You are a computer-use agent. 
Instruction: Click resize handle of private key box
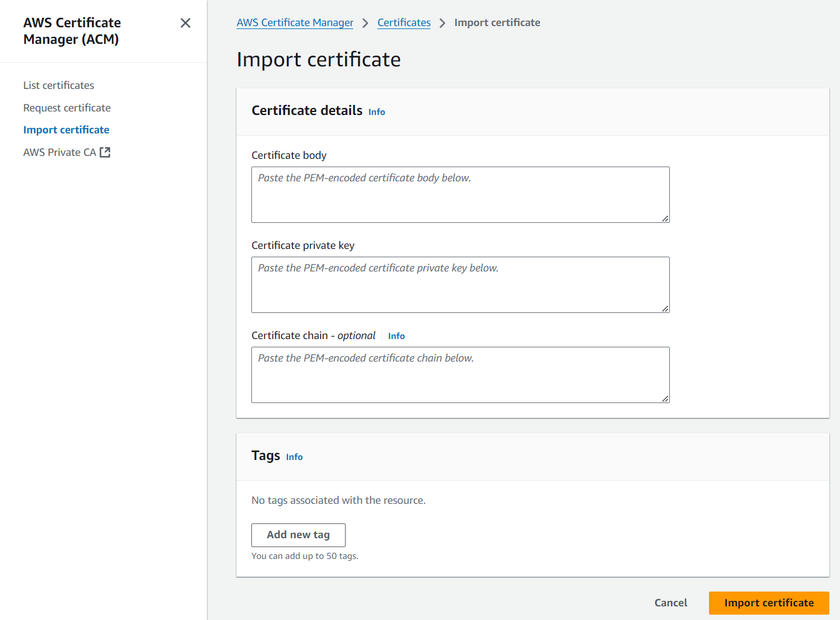(x=666, y=309)
